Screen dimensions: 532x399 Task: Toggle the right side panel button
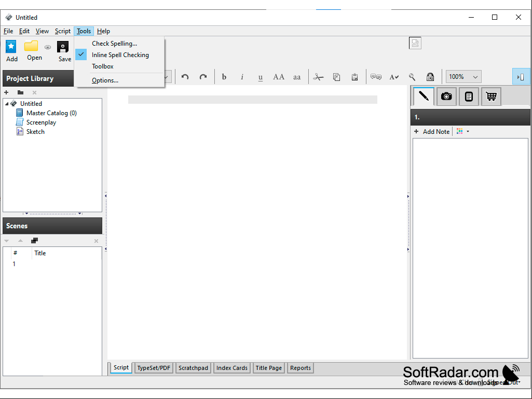[521, 77]
